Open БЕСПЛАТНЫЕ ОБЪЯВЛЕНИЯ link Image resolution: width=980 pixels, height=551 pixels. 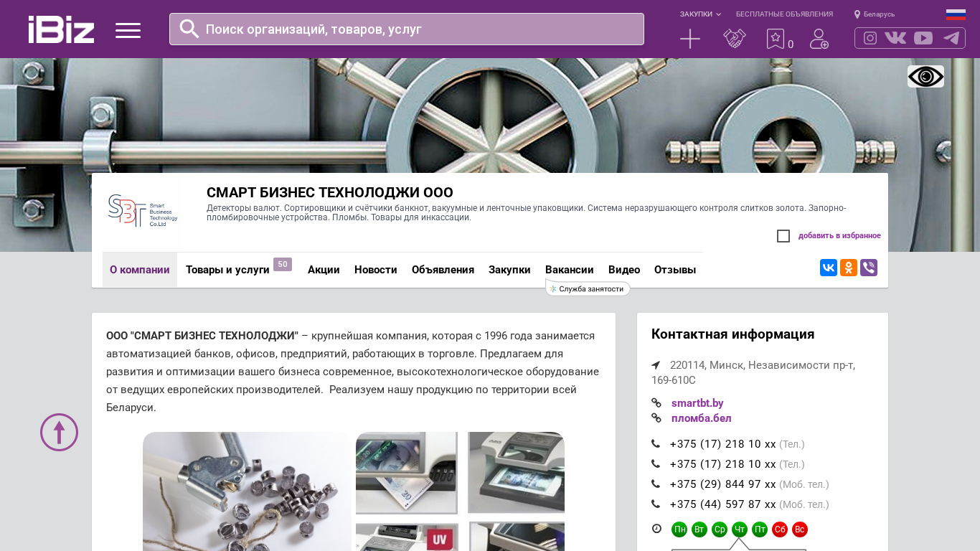pyautogui.click(x=784, y=14)
